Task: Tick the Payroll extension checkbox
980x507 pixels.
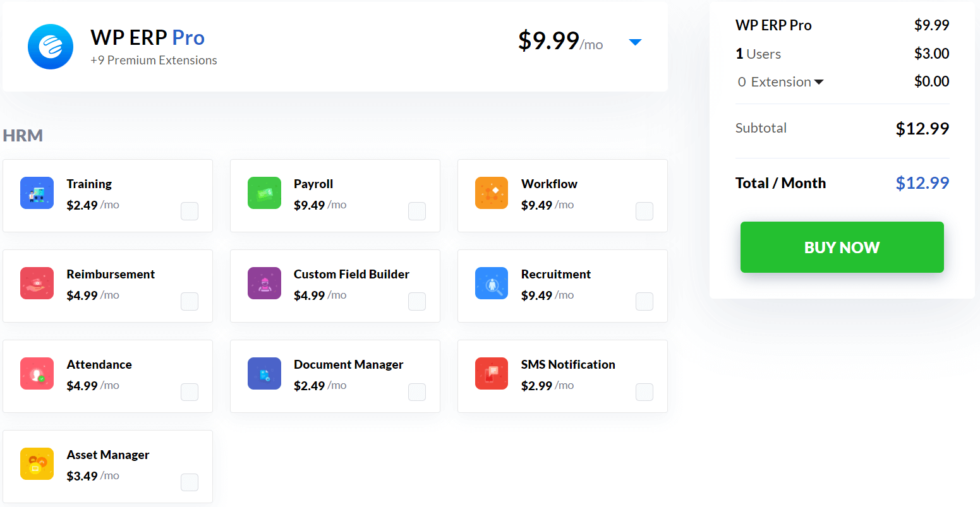Action: click(x=417, y=211)
